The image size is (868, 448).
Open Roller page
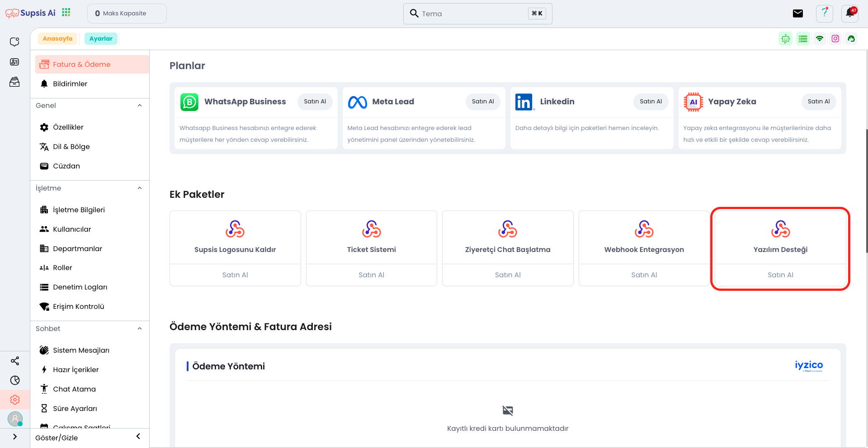pos(92,268)
